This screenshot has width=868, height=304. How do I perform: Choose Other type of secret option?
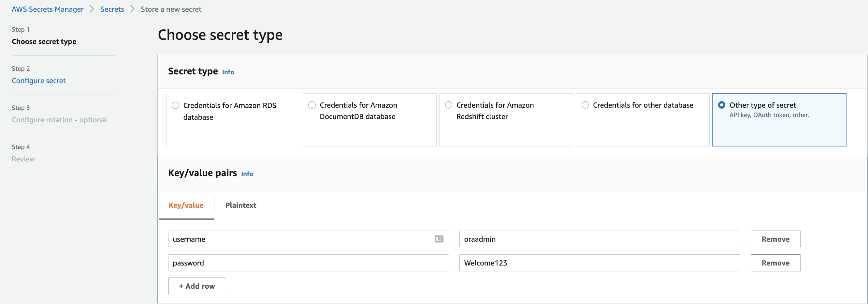(721, 105)
